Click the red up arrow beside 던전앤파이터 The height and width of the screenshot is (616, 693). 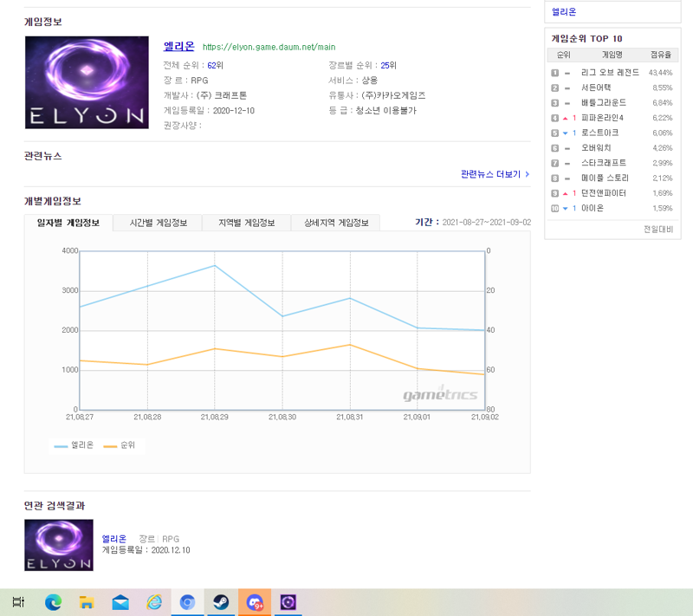tap(565, 193)
